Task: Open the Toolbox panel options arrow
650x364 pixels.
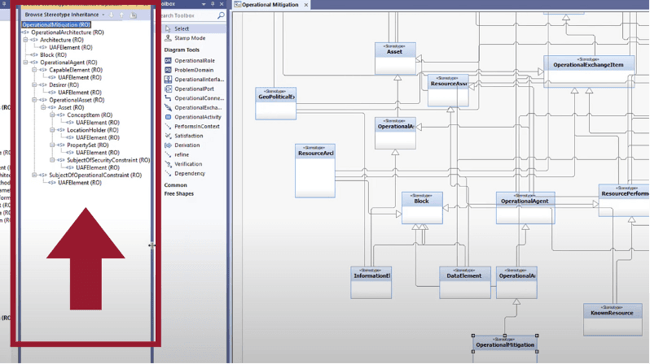Action: [204, 4]
